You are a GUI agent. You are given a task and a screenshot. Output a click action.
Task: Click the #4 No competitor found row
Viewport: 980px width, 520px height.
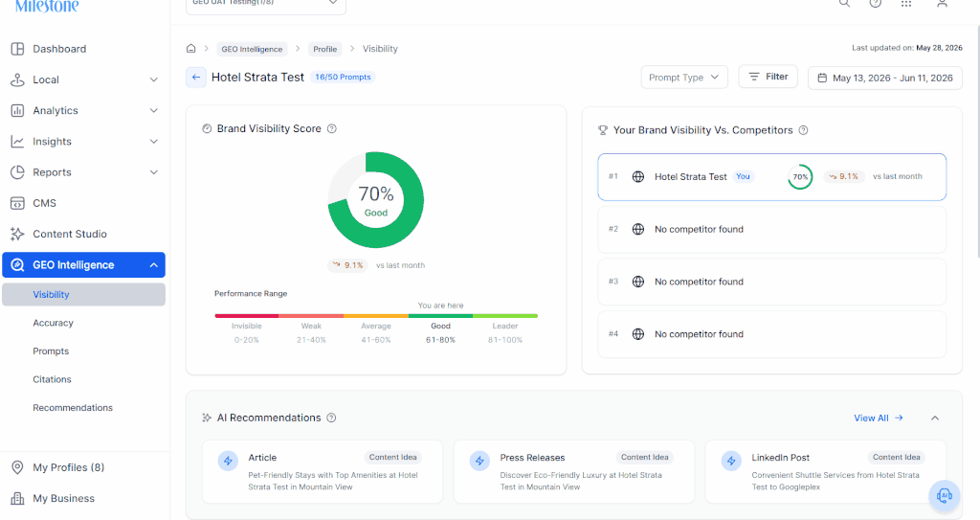[772, 334]
